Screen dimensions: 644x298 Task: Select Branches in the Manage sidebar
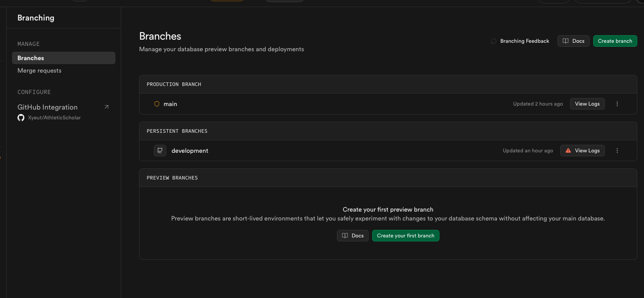pyautogui.click(x=63, y=58)
